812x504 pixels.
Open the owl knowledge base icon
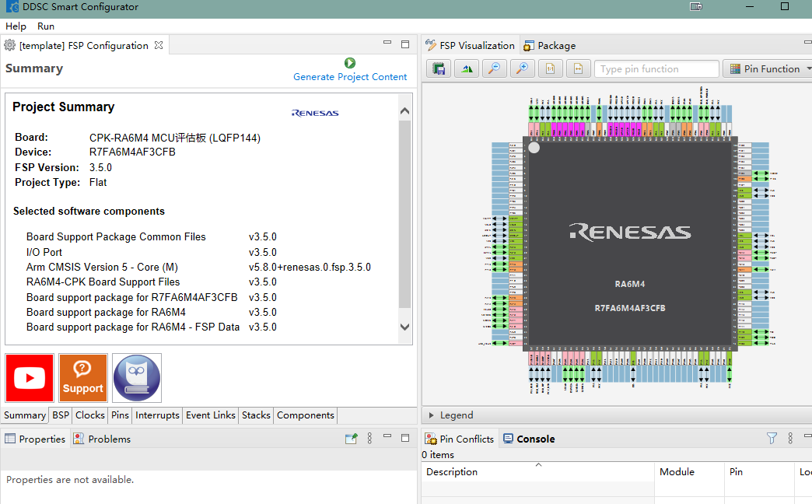[137, 378]
